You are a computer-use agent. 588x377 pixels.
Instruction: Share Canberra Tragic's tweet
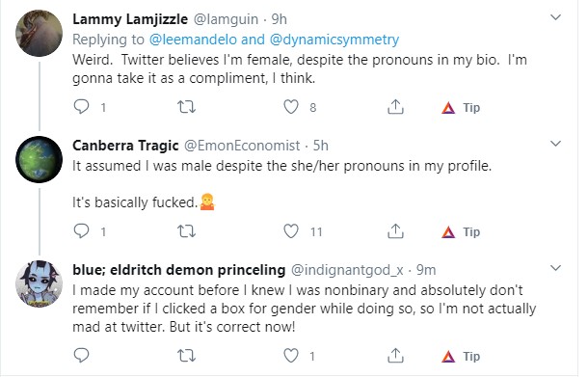pos(395,231)
